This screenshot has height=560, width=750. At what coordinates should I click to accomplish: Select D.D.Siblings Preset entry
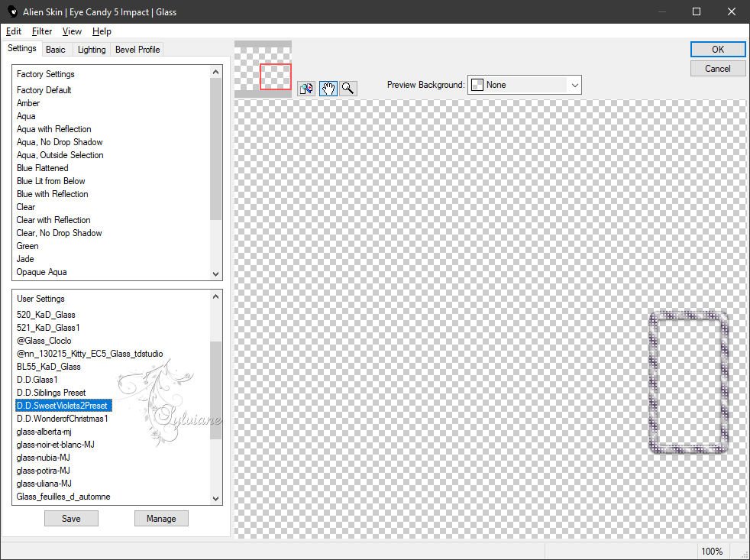(x=51, y=393)
